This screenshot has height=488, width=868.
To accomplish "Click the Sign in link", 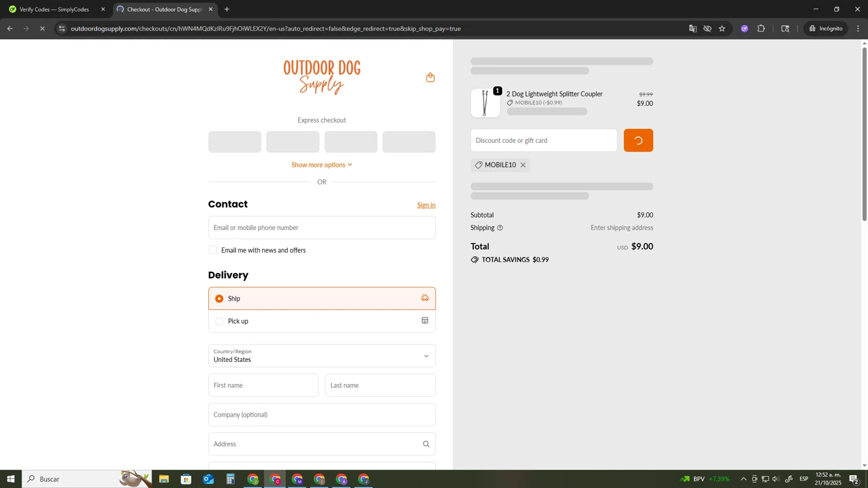I will [426, 205].
